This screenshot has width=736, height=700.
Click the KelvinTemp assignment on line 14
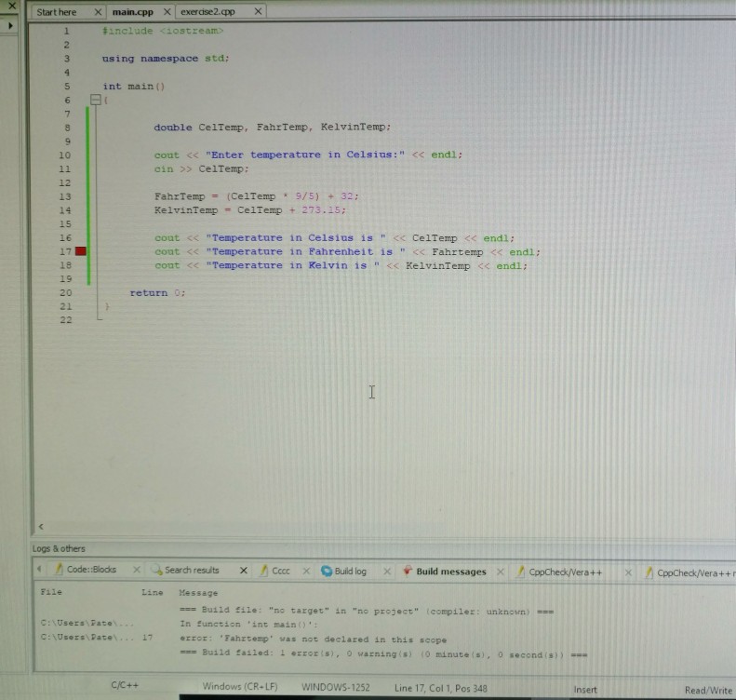[250, 209]
